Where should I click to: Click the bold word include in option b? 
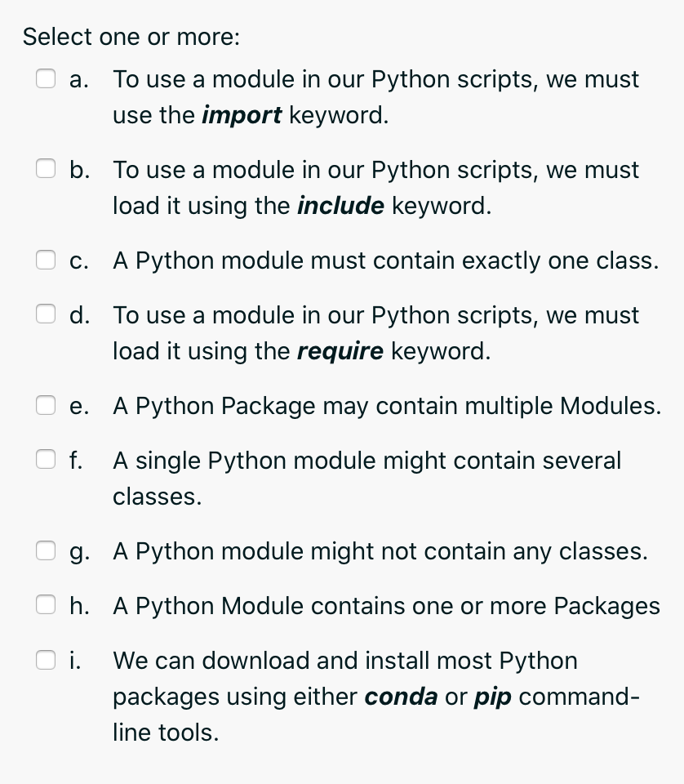click(x=340, y=206)
